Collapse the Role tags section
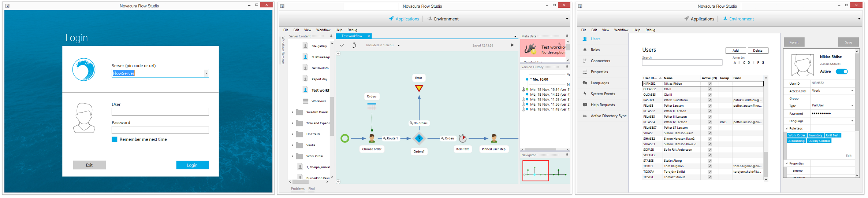Viewport: 868px width, 198px height. pos(786,128)
